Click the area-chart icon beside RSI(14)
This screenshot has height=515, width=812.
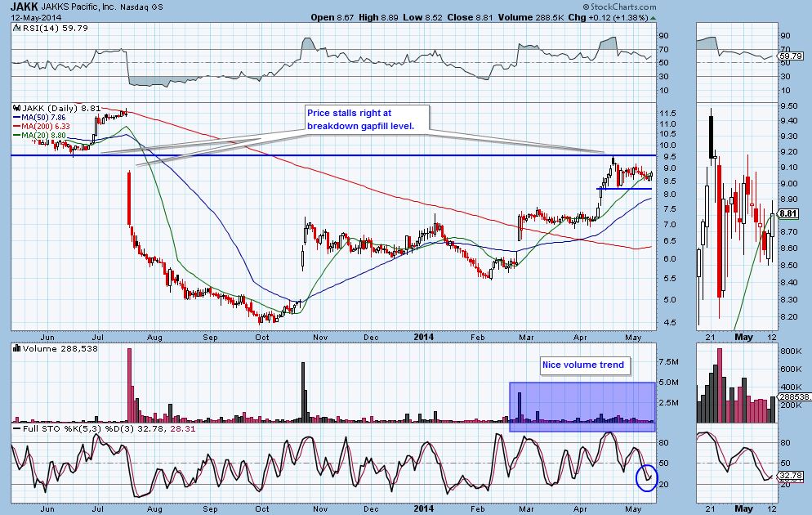tap(17, 29)
